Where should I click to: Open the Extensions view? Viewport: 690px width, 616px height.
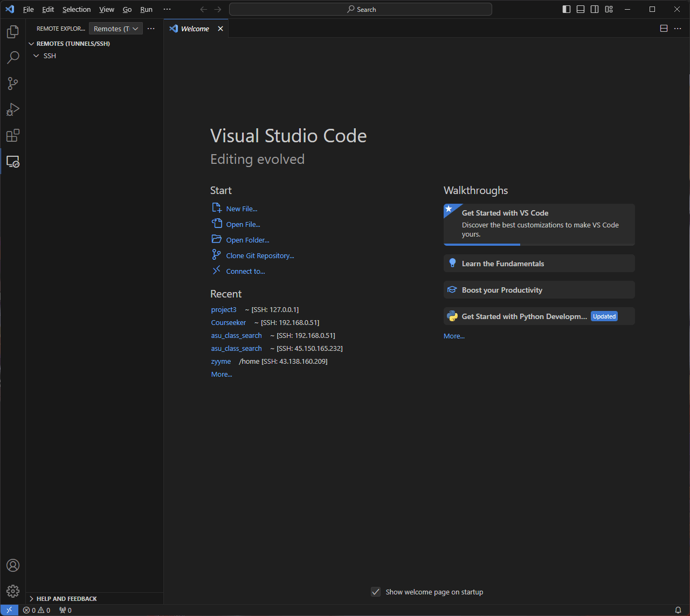pos(13,135)
